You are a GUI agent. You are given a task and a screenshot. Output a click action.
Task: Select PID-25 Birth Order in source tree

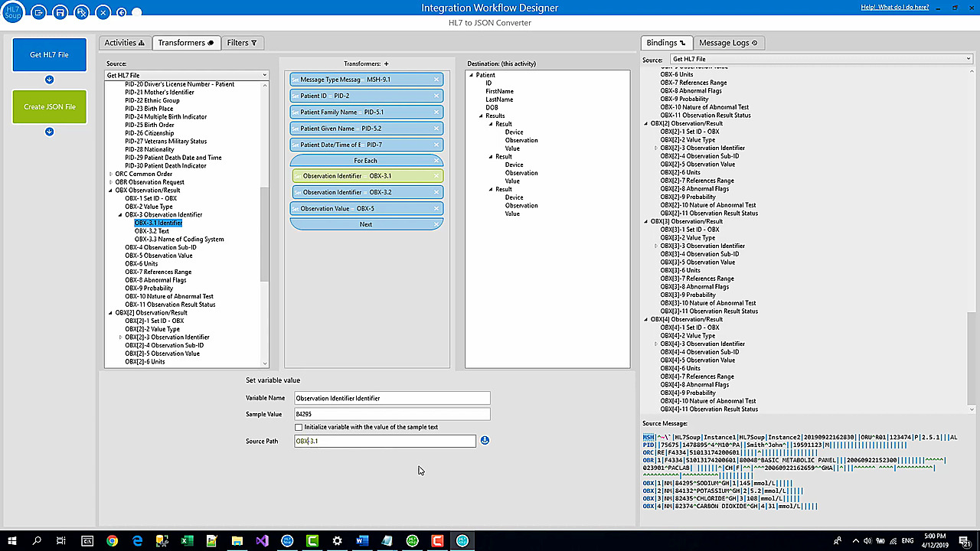pyautogui.click(x=149, y=125)
